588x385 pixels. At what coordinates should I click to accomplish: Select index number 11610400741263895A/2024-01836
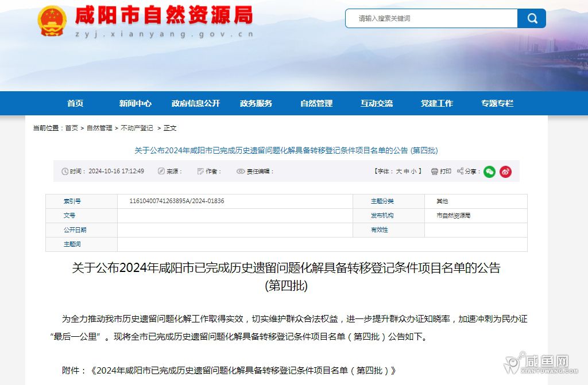coord(177,201)
